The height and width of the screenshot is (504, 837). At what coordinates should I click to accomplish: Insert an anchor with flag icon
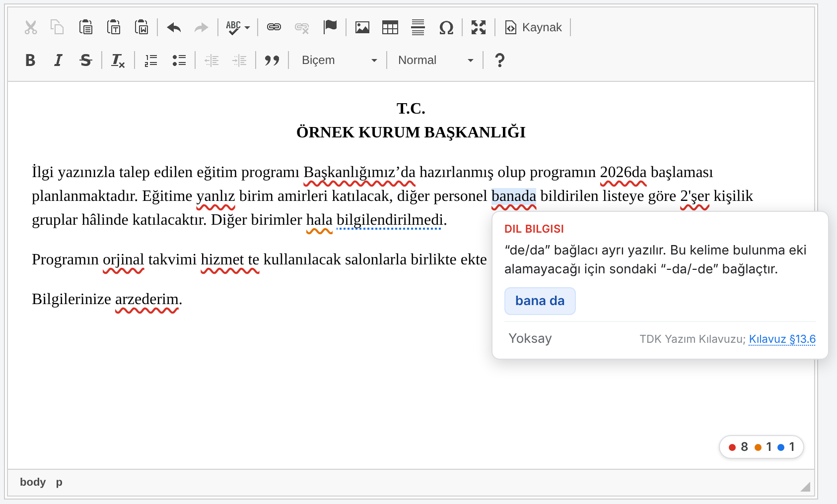click(330, 27)
